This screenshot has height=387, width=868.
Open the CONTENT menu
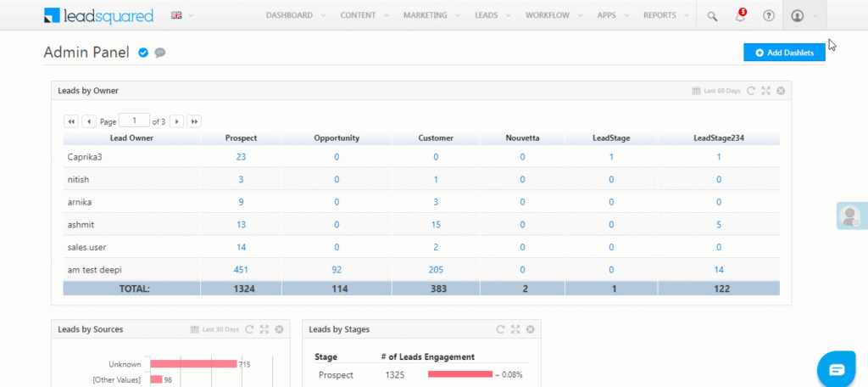pos(358,15)
